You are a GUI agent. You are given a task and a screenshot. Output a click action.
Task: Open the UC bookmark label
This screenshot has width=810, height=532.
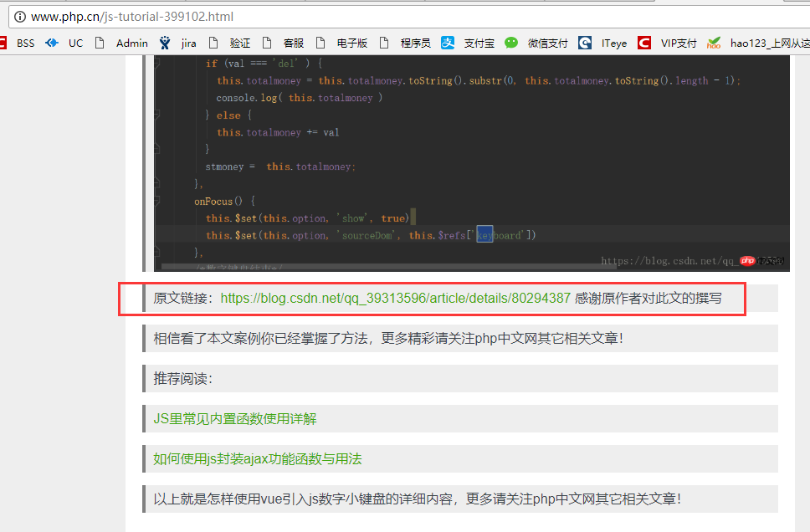75,43
